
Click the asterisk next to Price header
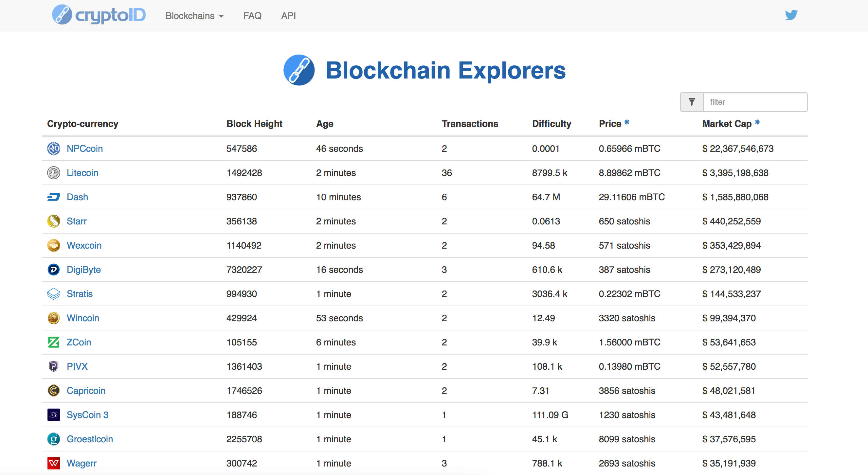coord(627,122)
